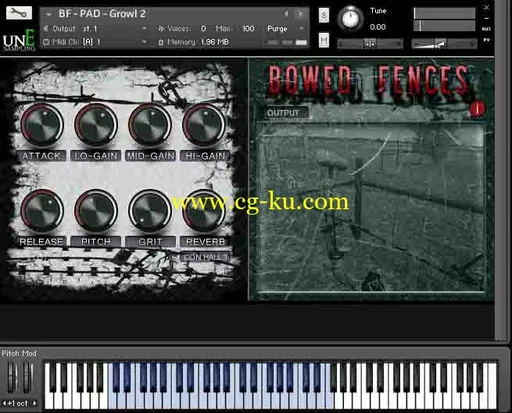Click the Mod wheel
This screenshot has height=413, width=512.
(x=28, y=378)
